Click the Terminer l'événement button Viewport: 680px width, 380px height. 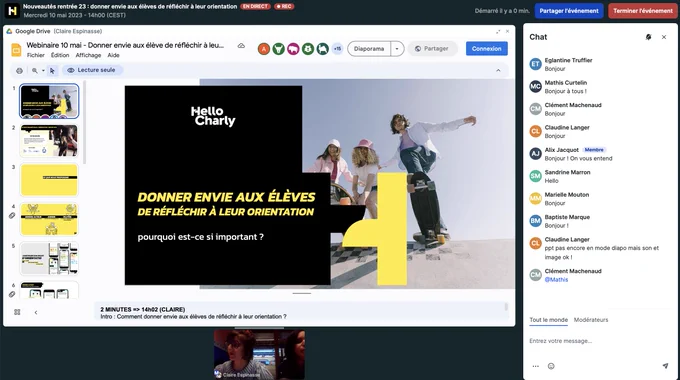coord(643,10)
